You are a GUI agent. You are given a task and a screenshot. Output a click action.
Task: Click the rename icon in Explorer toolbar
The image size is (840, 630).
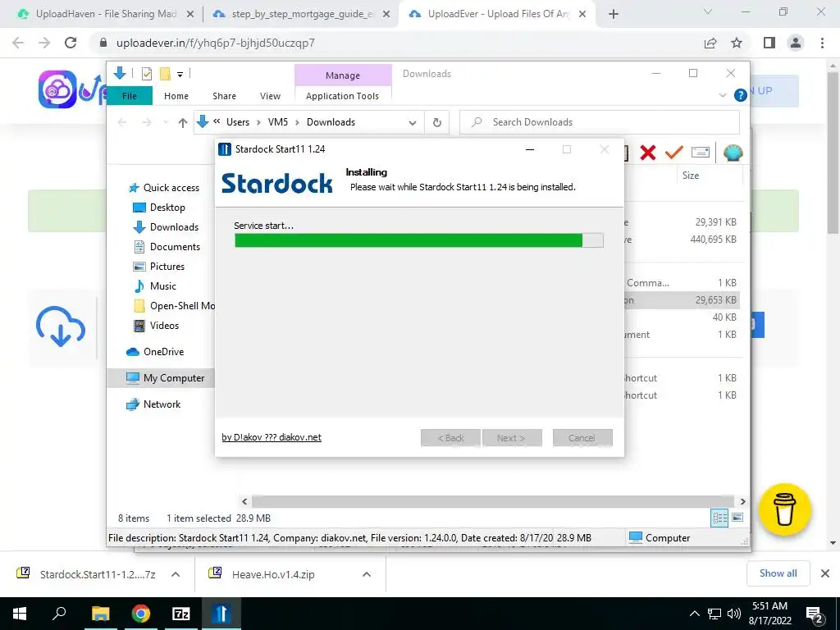point(701,153)
